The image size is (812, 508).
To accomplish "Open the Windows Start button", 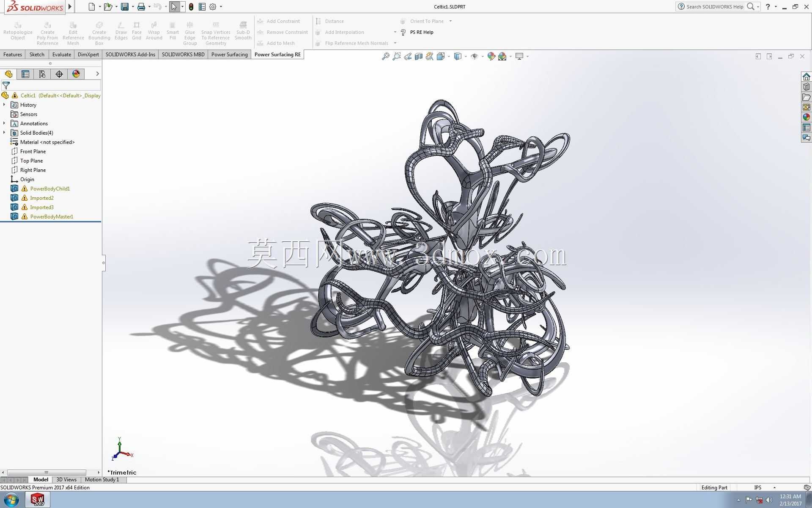I will click(x=11, y=500).
